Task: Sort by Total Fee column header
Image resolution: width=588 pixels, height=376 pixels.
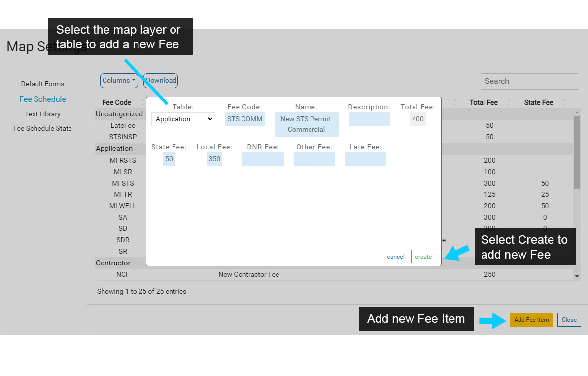Action: click(483, 102)
